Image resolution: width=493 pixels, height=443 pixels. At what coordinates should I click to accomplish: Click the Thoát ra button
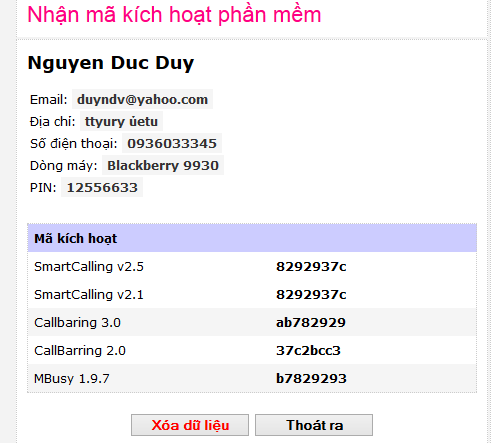[x=314, y=425]
